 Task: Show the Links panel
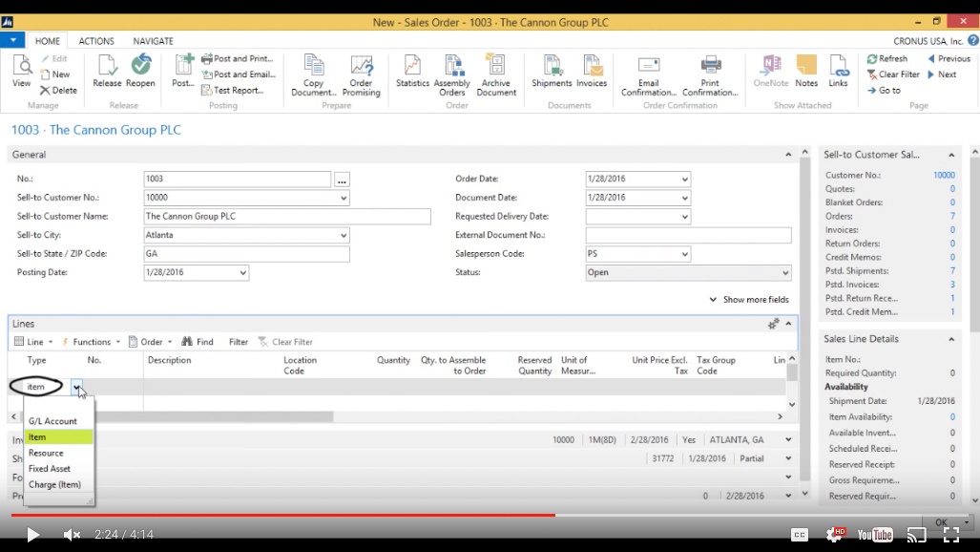coord(838,71)
